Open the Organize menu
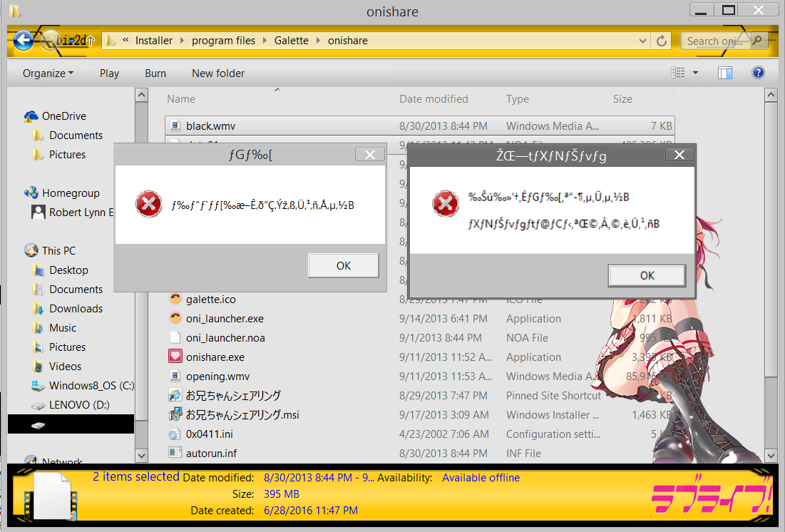785x532 pixels. tap(48, 73)
